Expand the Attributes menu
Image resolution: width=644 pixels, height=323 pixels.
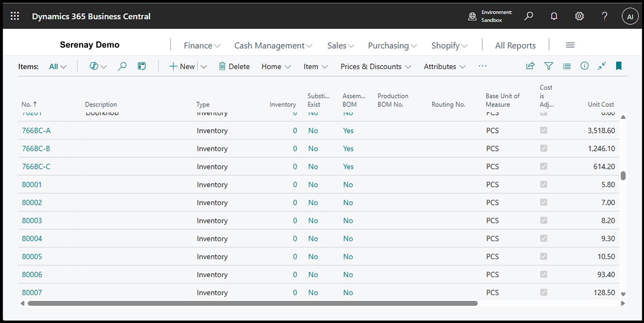(445, 66)
